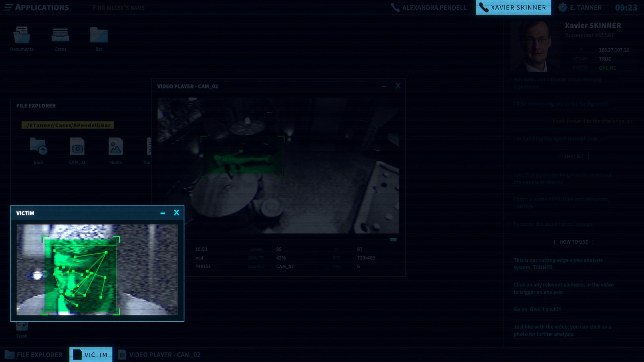Open the Victim image file

pos(116,148)
